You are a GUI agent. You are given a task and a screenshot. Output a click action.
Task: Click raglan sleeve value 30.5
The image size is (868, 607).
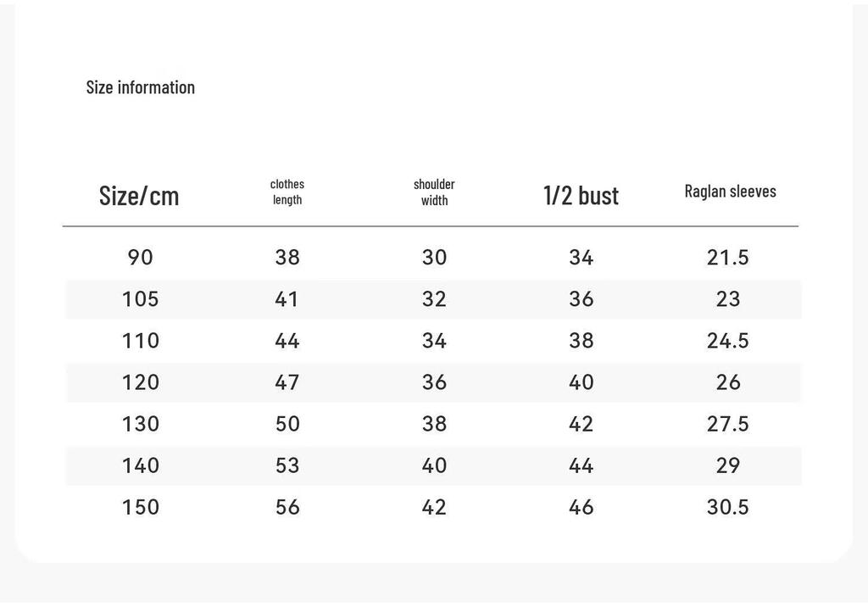coord(728,507)
